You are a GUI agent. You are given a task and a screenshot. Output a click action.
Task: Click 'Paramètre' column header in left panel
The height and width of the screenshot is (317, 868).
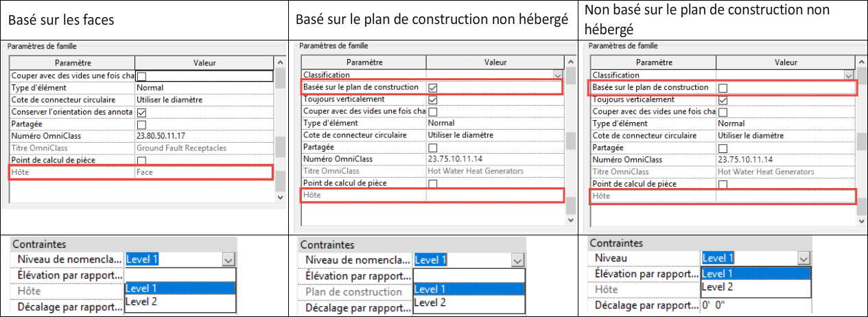pyautogui.click(x=69, y=63)
